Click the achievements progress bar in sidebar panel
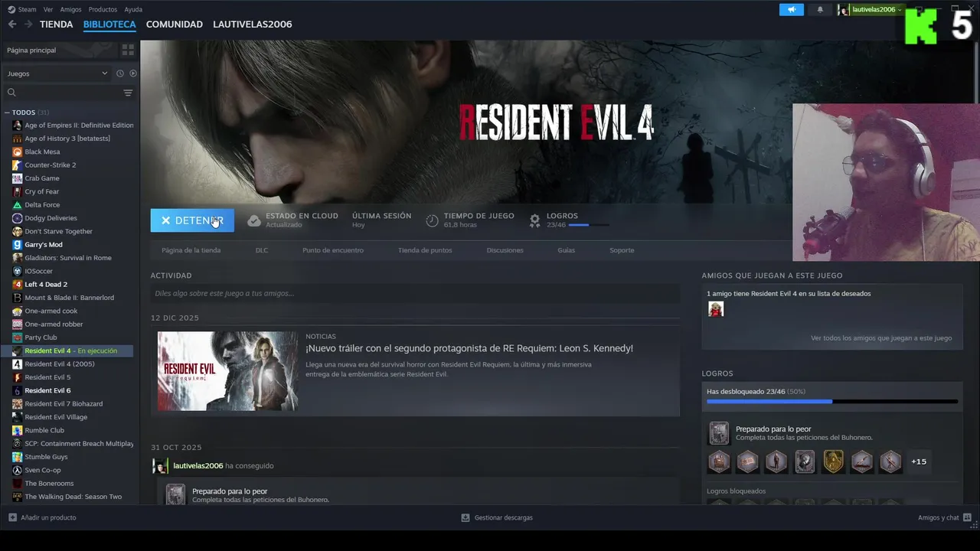The height and width of the screenshot is (551, 980). click(x=832, y=401)
